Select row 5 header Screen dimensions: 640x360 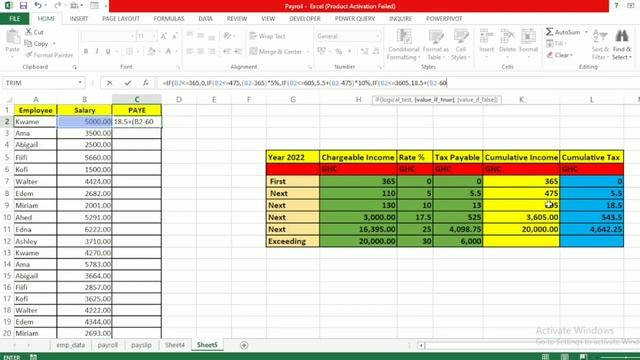[7, 157]
